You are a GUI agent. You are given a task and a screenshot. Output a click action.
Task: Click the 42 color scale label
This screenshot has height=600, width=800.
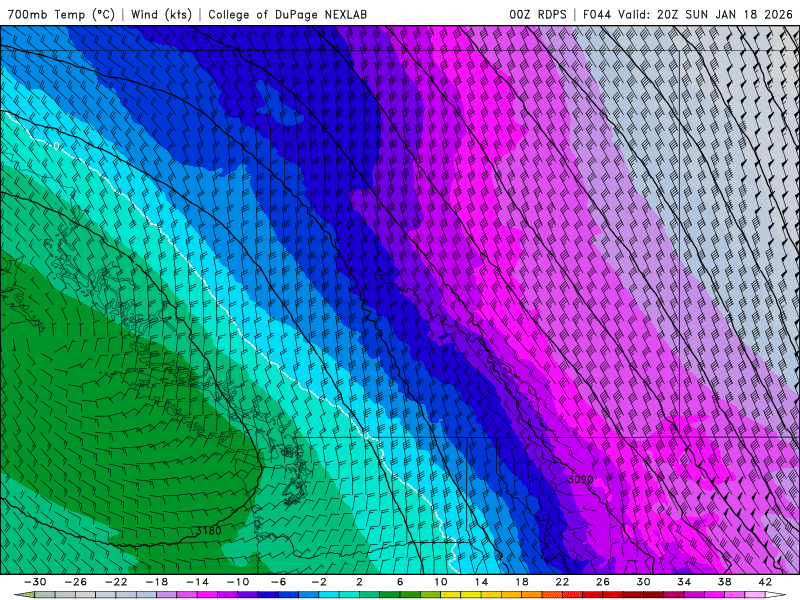pos(765,582)
